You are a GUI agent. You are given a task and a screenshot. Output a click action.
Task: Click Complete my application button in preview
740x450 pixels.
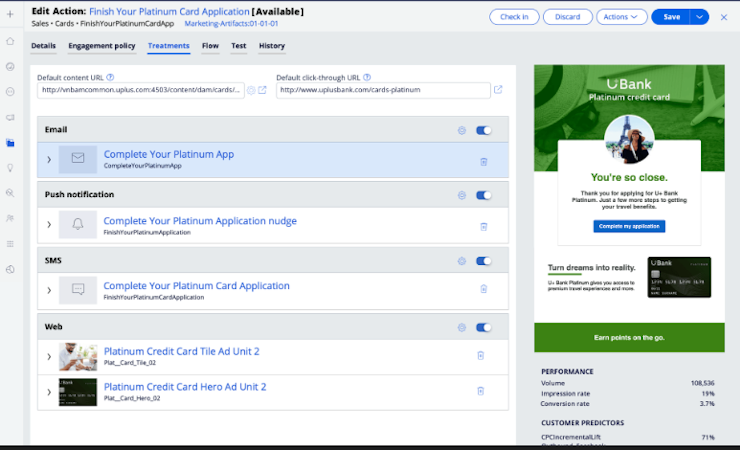click(629, 226)
